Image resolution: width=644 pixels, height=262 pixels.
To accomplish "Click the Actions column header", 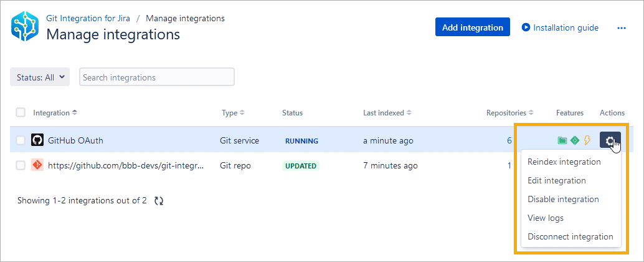I will tap(612, 113).
